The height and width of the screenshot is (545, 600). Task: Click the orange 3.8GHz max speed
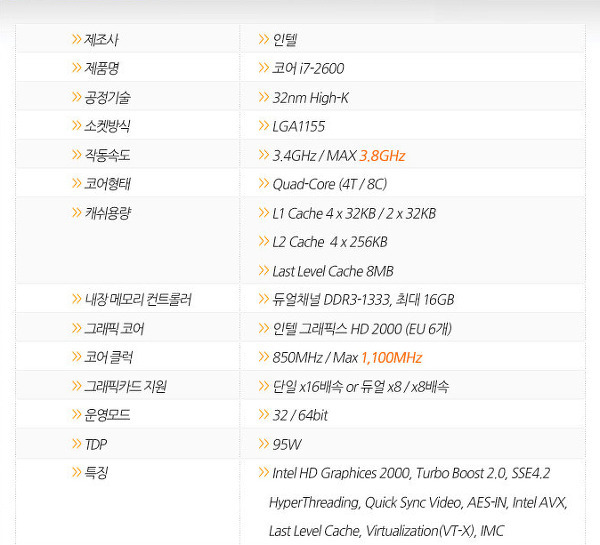[382, 156]
